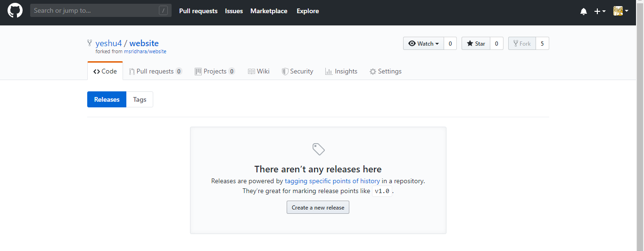Open the Settings tab

386,71
